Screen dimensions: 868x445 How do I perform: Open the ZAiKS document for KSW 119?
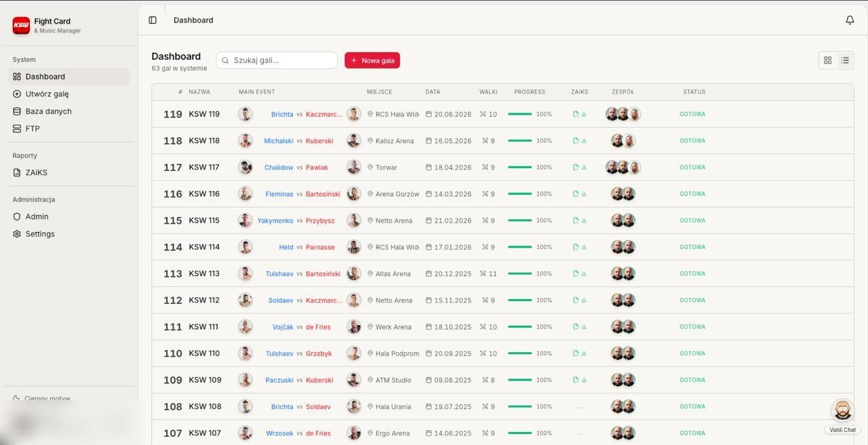click(576, 114)
